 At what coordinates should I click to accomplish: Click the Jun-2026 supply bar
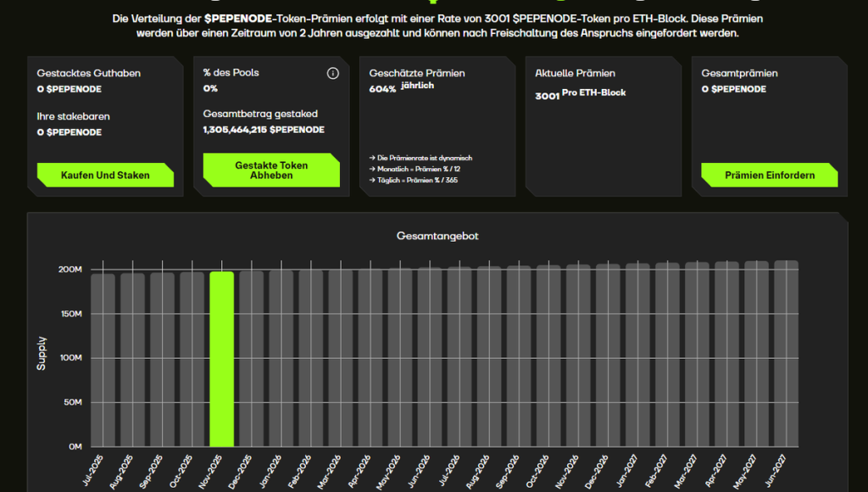(430, 356)
